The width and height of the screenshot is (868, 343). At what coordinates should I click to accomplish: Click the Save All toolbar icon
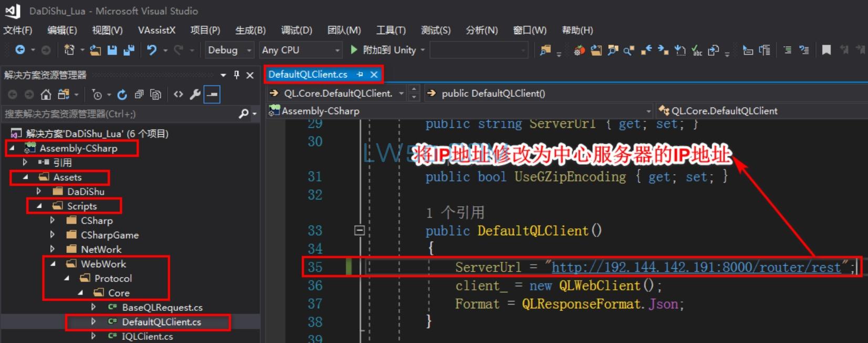[x=129, y=50]
